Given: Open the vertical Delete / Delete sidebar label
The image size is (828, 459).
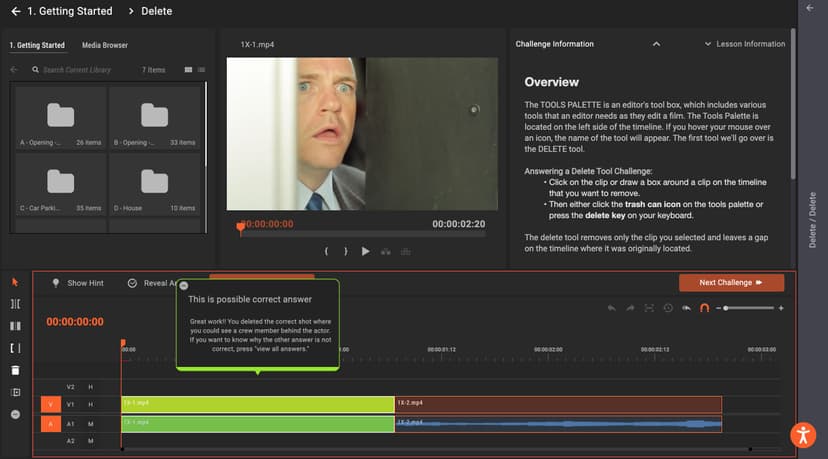Looking at the screenshot, I should coord(812,220).
